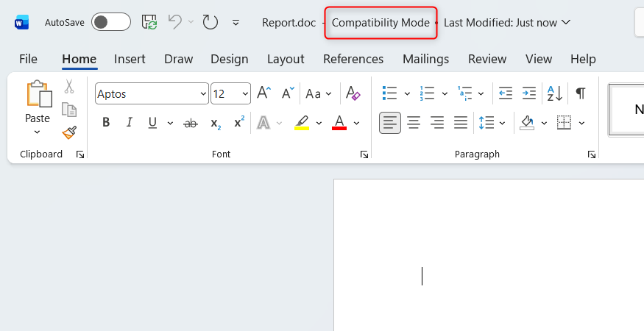Decrease font size with shrink icon
The width and height of the screenshot is (644, 331).
[x=289, y=93]
